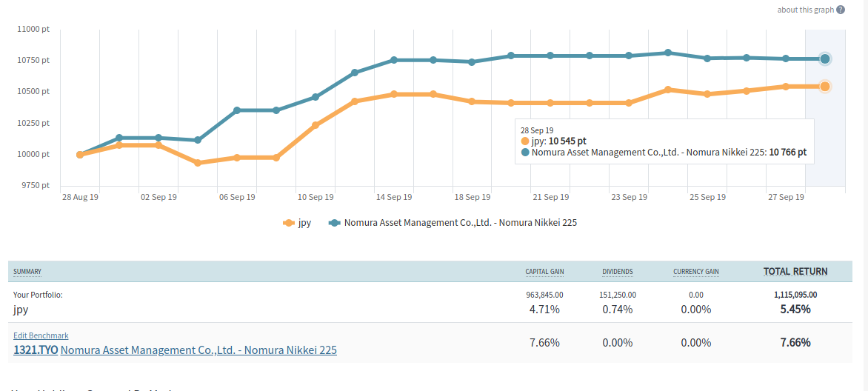Click the orange jpy legend marker icon

pyautogui.click(x=289, y=222)
